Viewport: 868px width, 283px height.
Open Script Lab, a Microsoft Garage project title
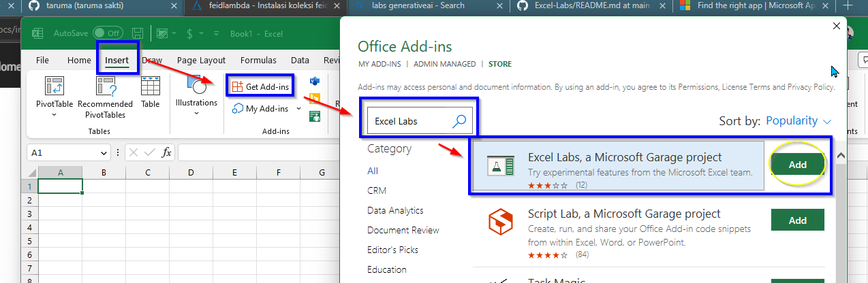[624, 214]
